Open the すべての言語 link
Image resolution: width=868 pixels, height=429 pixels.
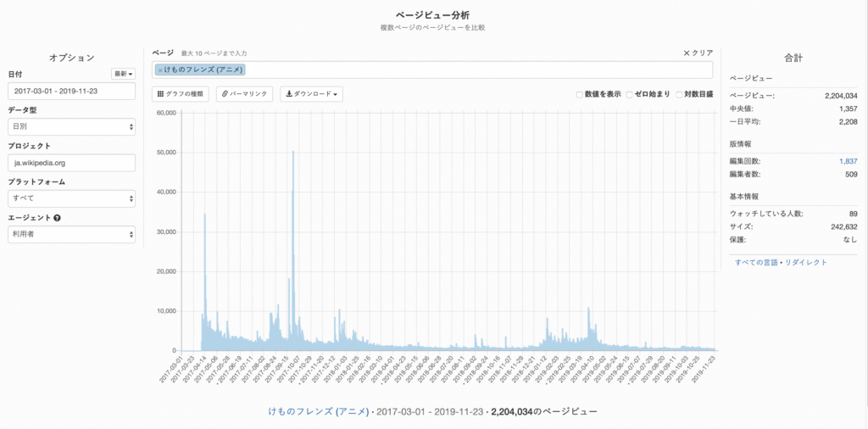tap(756, 262)
